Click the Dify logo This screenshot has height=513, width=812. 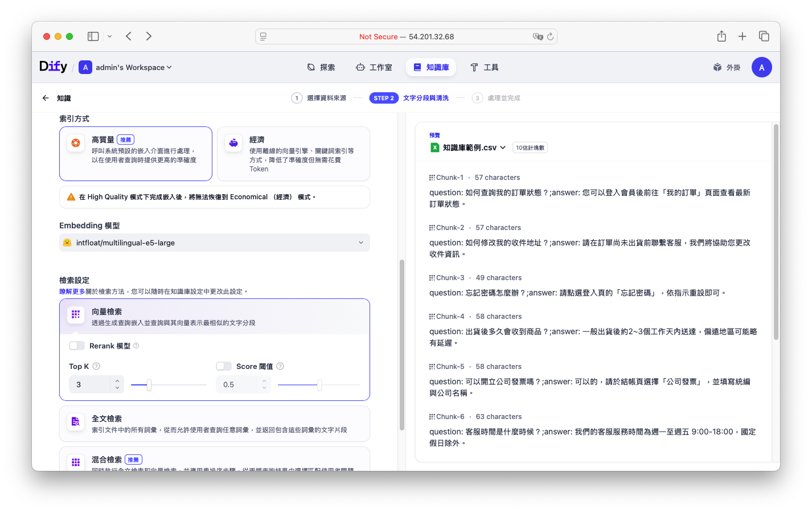(53, 67)
